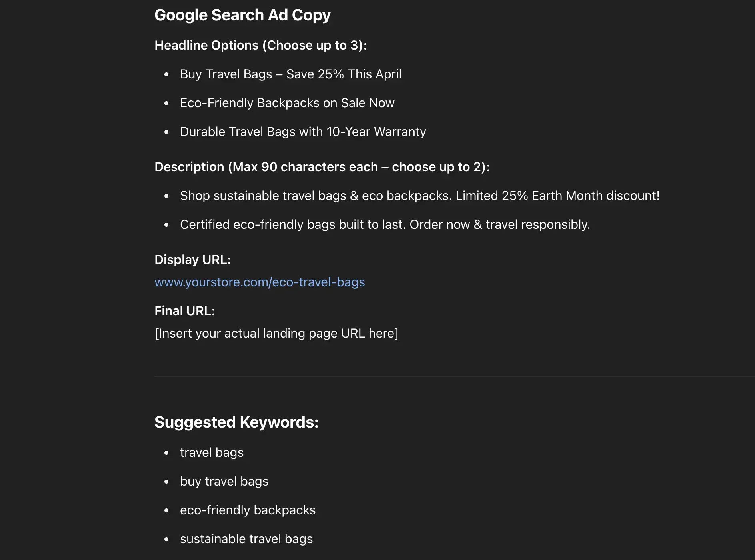Click the 'Durable Travel Bags with 10-Year Warranty' headline
Viewport: 755px width, 560px height.
pos(303,132)
